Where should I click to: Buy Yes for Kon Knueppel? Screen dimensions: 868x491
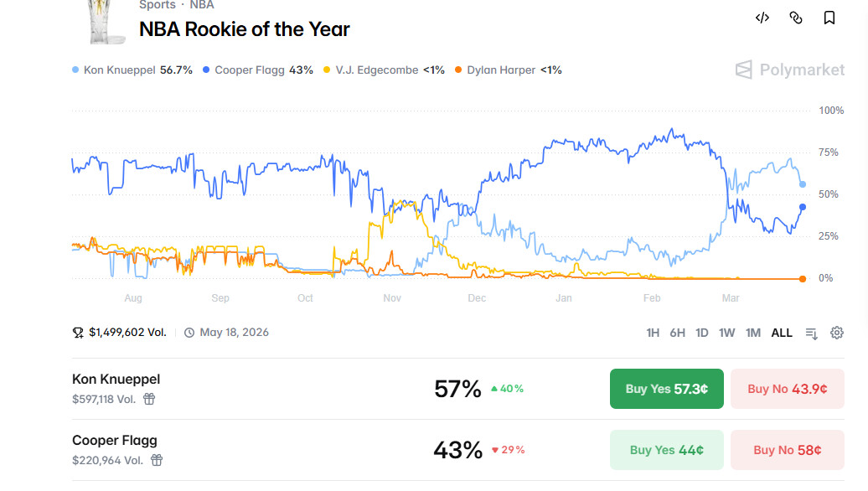[x=666, y=389]
